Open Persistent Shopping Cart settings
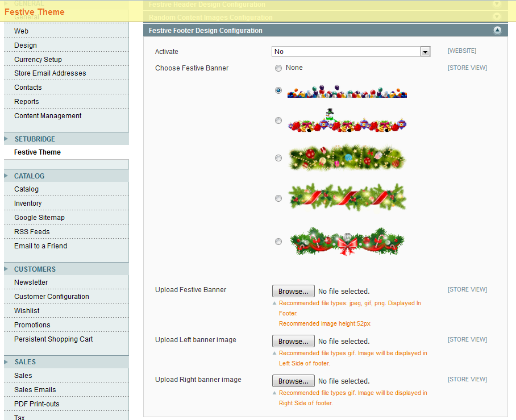 click(53, 339)
